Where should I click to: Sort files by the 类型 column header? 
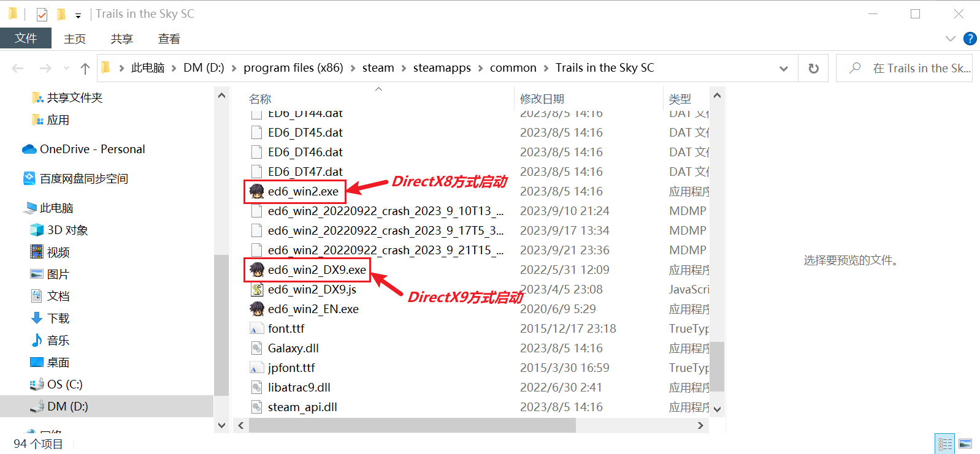point(680,99)
